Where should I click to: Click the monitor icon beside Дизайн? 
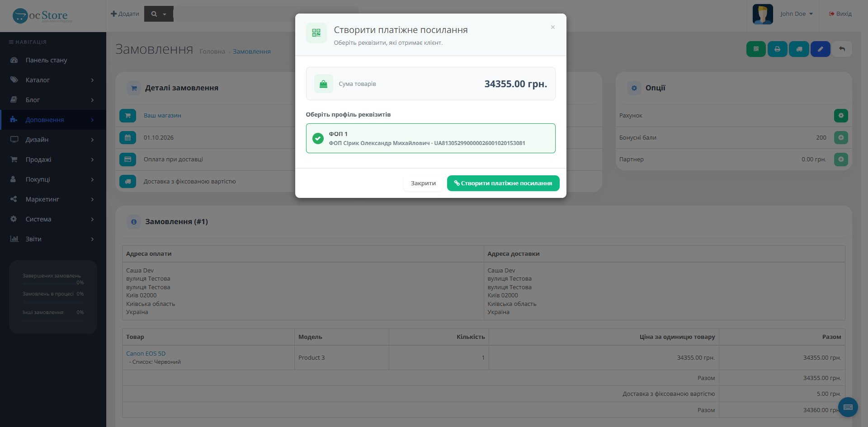[14, 140]
